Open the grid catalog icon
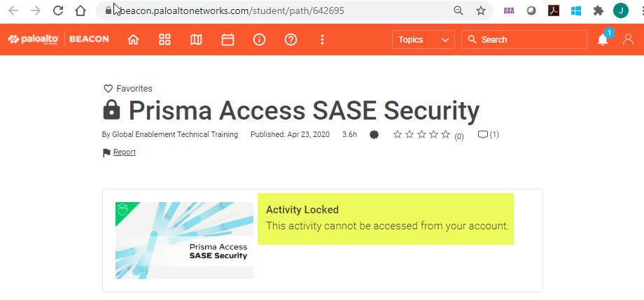The height and width of the screenshot is (300, 644). pos(164,40)
